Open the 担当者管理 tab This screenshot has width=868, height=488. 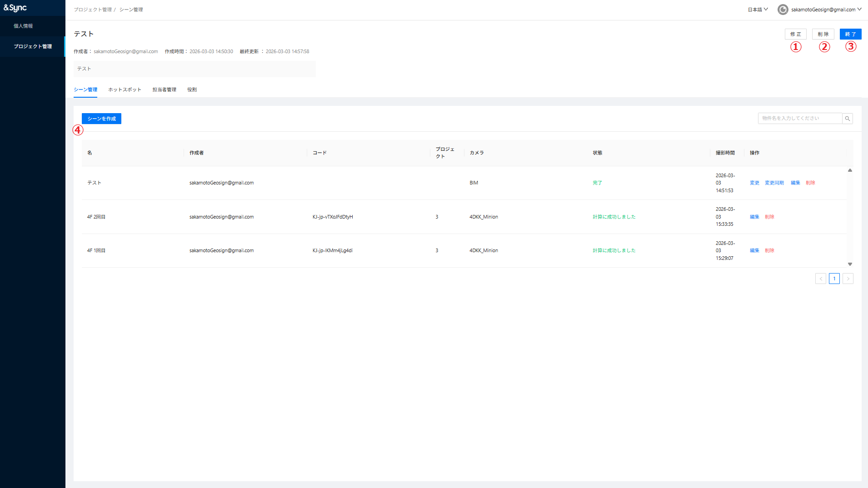point(164,90)
